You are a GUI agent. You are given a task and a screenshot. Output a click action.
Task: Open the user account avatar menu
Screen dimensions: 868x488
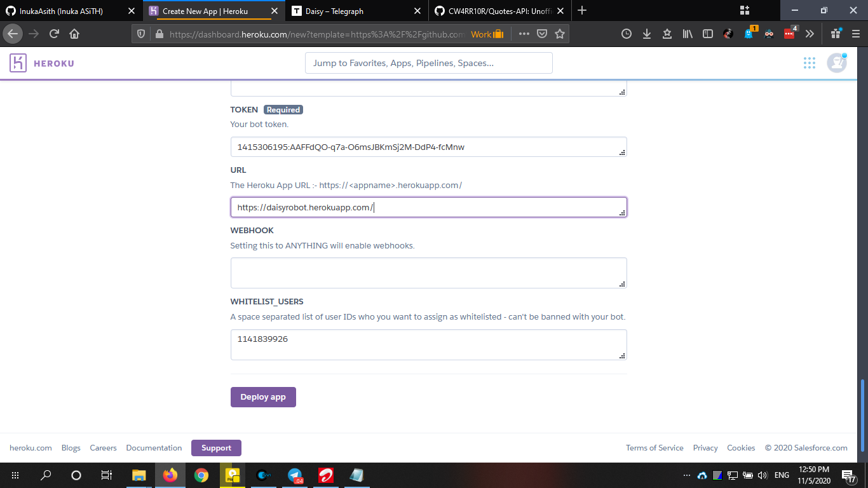tap(836, 63)
